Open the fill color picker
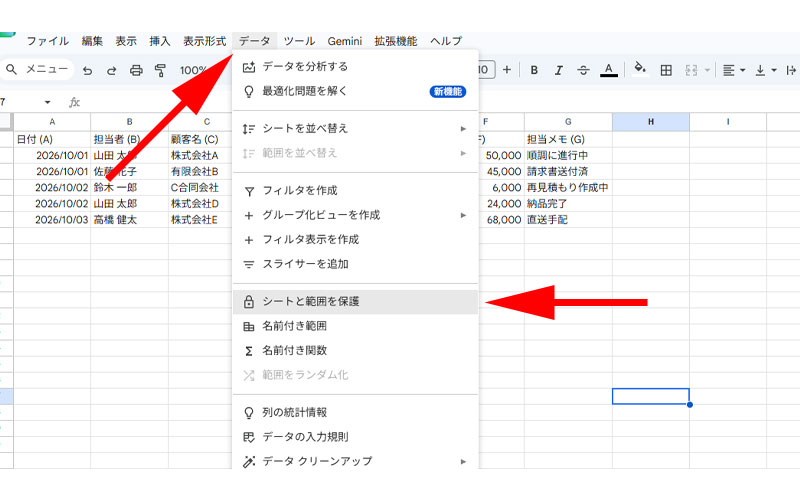This screenshot has height=500, width=800. (x=639, y=68)
